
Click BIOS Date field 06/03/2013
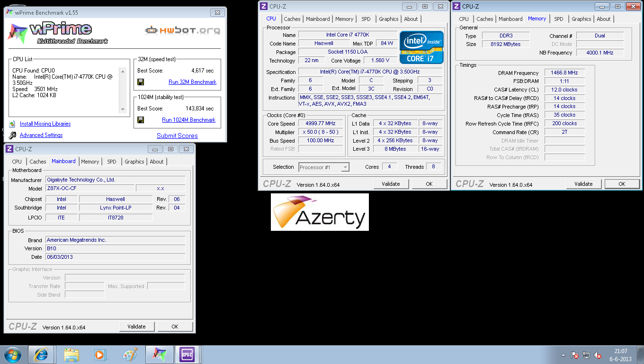(x=115, y=257)
